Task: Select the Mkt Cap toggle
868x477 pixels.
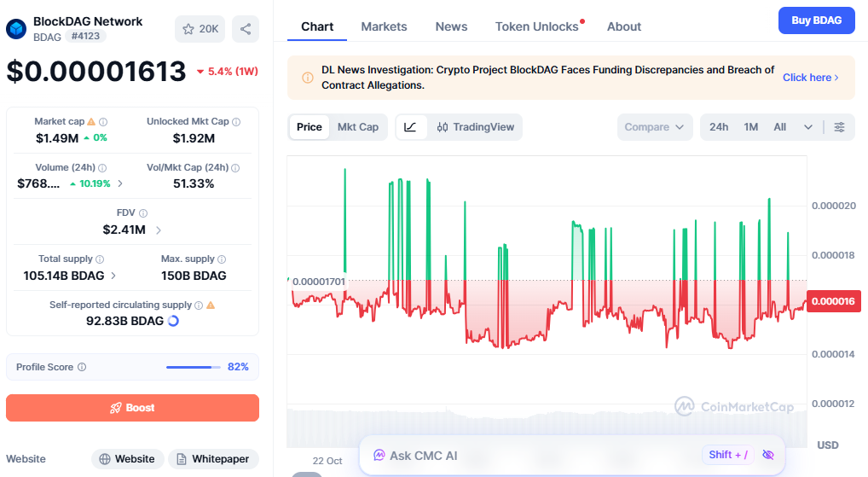Action: point(358,127)
